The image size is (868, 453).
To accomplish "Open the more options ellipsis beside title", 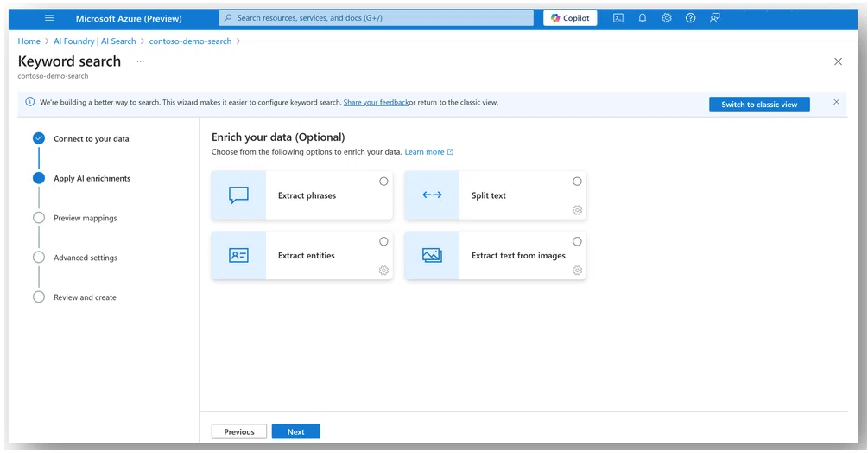I will point(141,61).
